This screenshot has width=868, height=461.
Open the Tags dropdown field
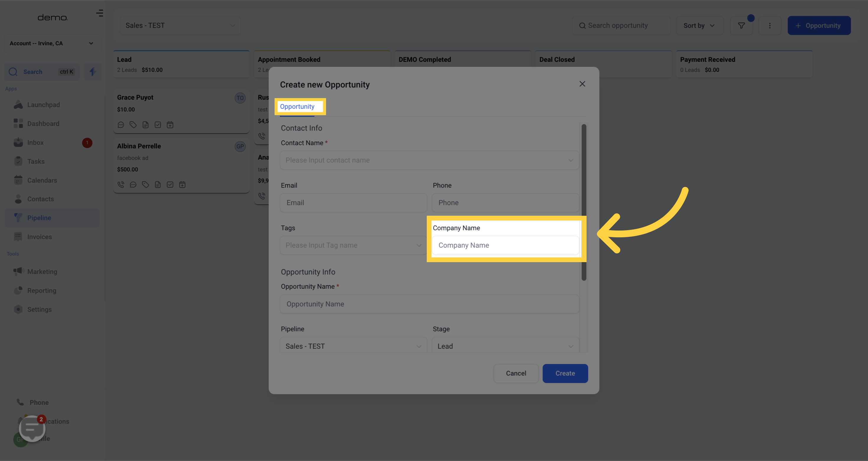(353, 245)
